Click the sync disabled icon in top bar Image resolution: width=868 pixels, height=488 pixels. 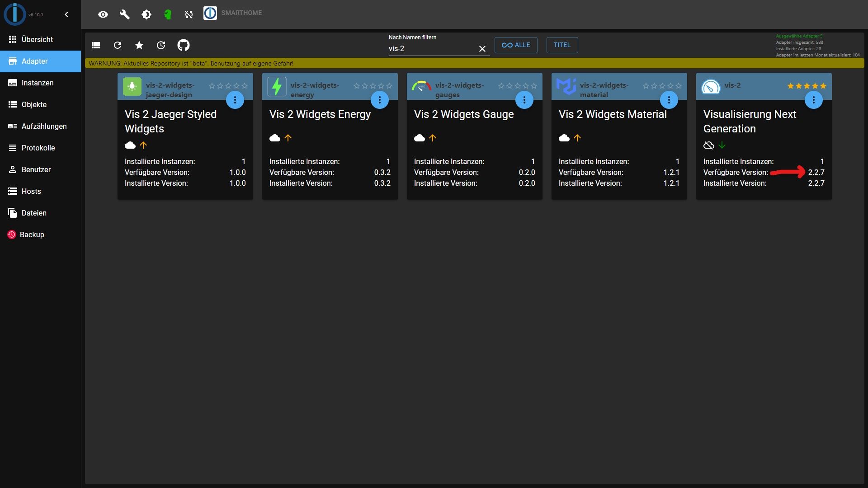189,14
